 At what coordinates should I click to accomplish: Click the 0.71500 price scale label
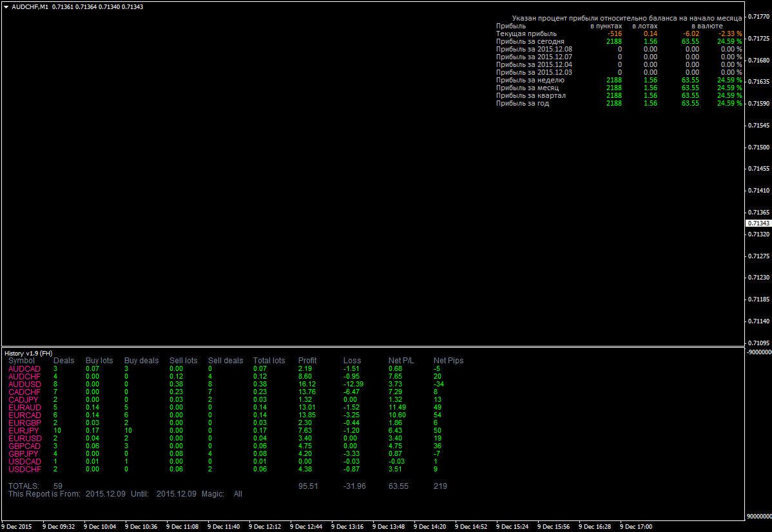pos(758,147)
